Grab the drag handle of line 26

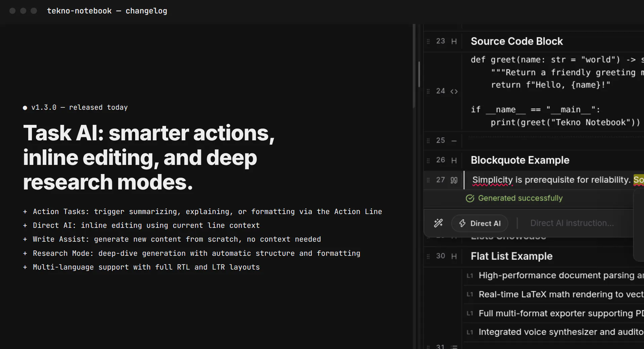click(x=428, y=161)
